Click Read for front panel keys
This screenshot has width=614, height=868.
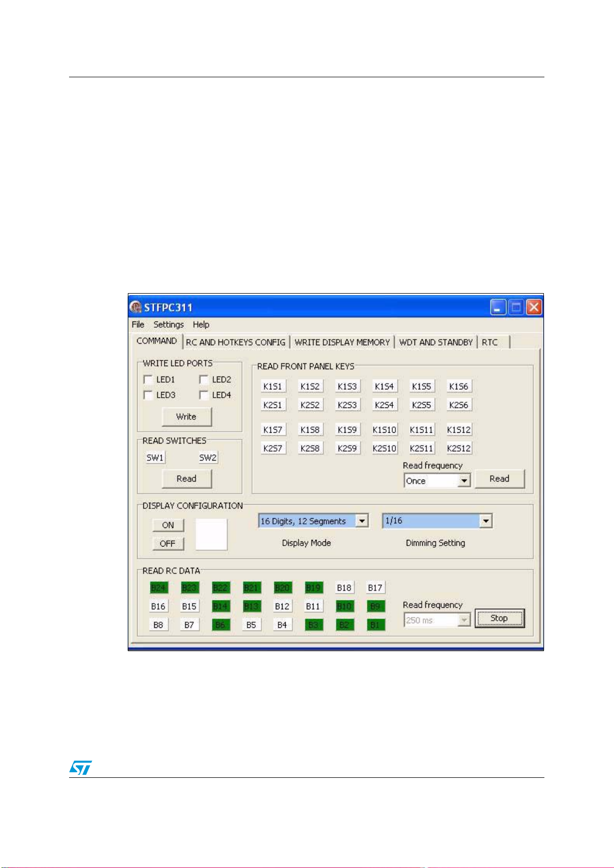[500, 479]
